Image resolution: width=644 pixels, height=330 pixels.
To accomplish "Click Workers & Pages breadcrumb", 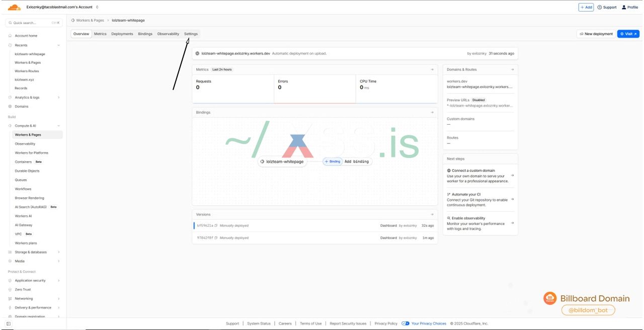I will click(90, 20).
